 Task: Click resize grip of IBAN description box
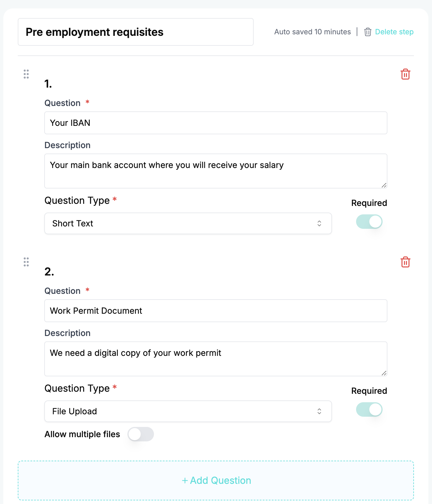tap(384, 185)
